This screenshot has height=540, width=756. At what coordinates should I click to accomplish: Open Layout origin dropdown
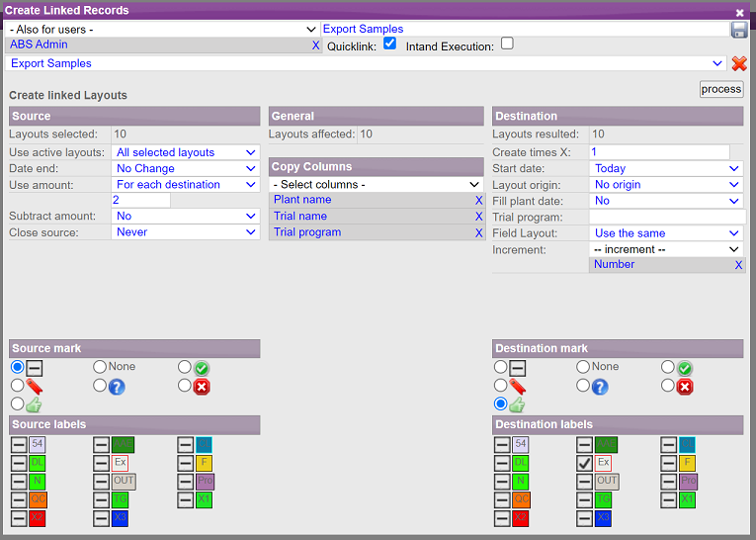tap(666, 184)
